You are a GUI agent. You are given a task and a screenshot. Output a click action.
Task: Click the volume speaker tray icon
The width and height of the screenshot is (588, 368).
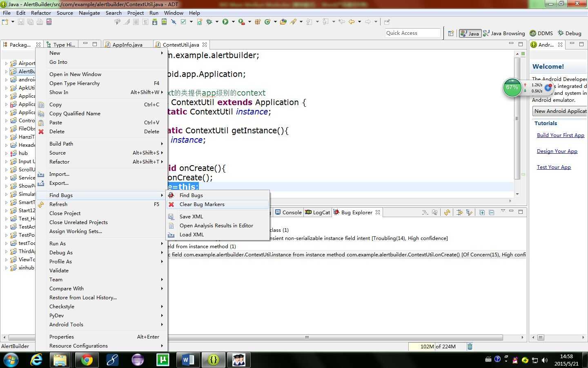tap(544, 360)
